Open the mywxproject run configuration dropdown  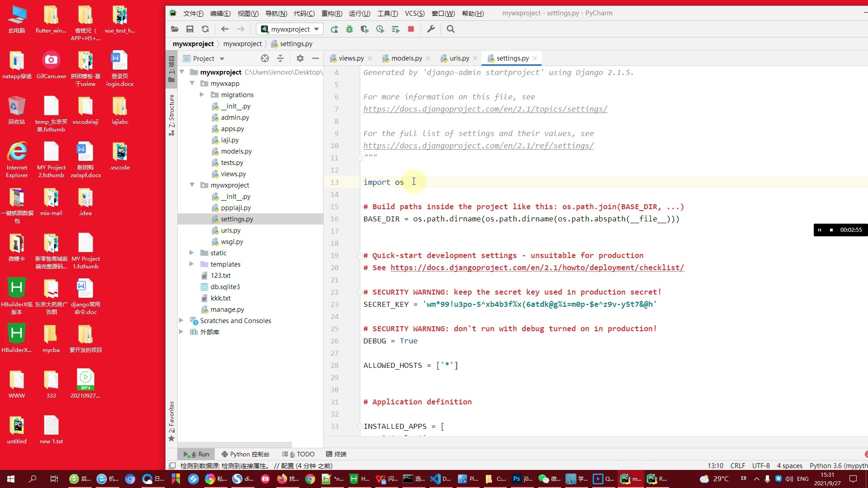coord(290,29)
